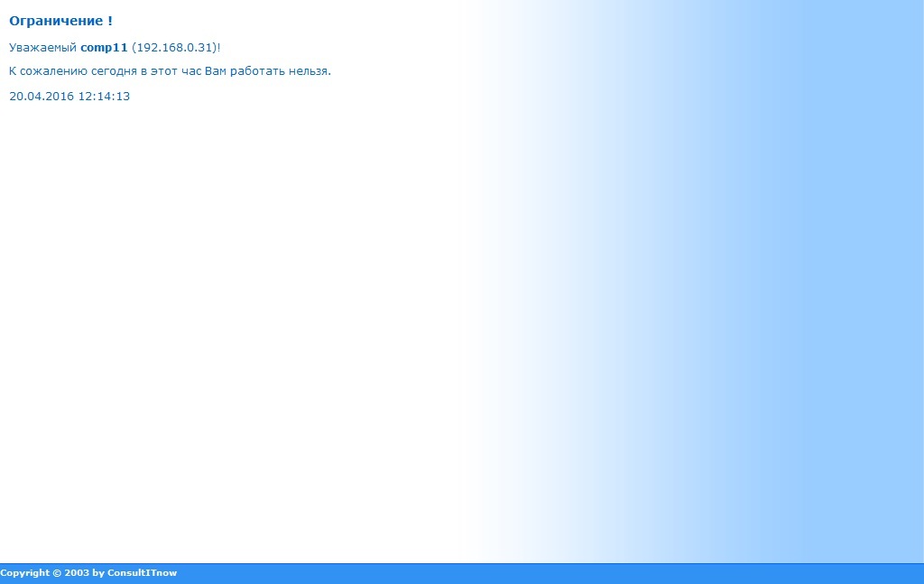Click the word "сожалению" in the message
924x584 pixels.
(49, 71)
